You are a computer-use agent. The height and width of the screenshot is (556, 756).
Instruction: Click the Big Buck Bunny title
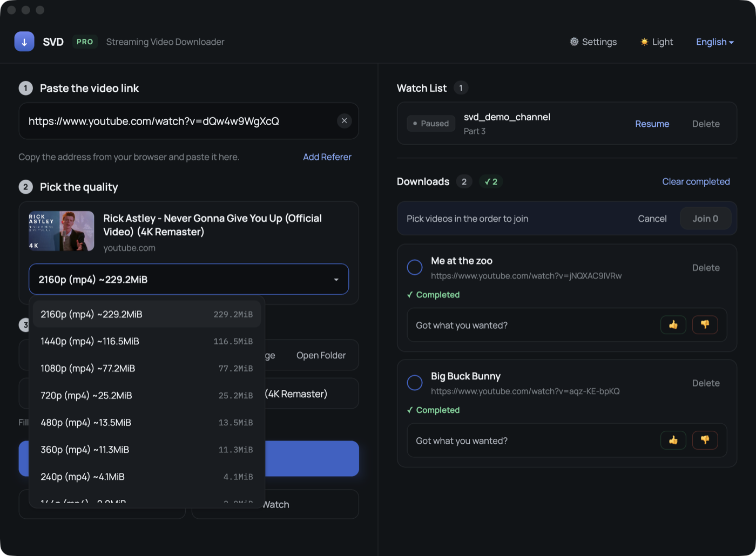(x=465, y=376)
